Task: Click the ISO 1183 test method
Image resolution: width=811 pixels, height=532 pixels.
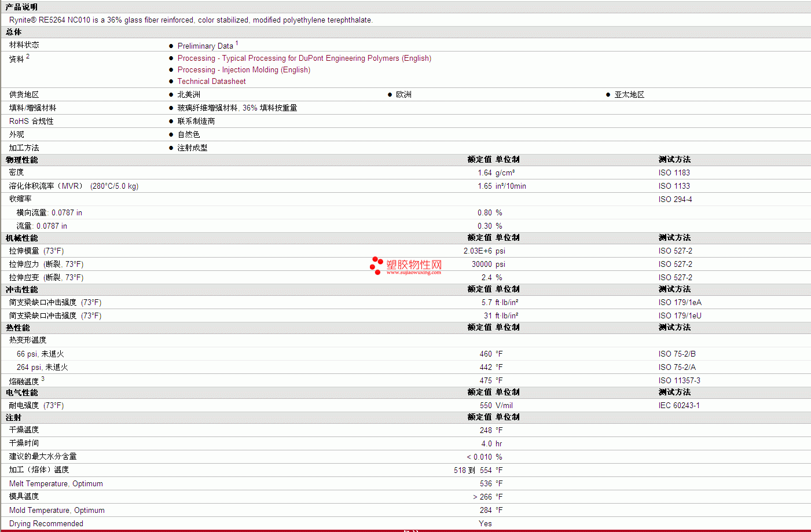Action: point(674,173)
